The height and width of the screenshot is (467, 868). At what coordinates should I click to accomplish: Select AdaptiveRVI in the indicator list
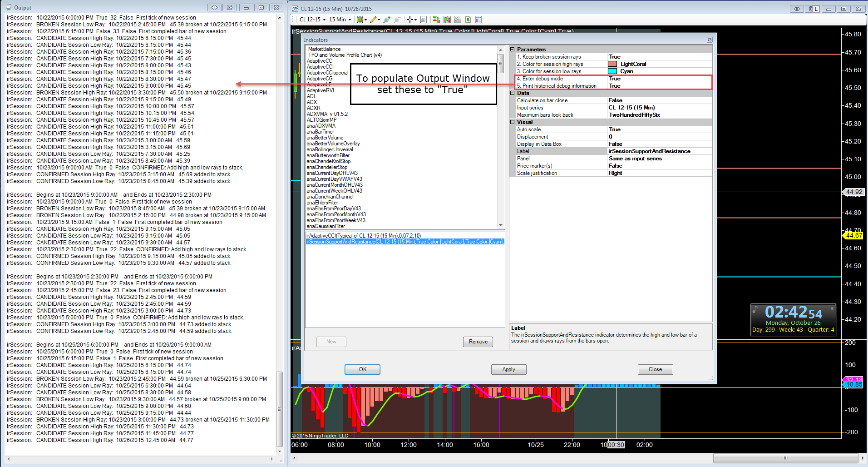click(320, 90)
